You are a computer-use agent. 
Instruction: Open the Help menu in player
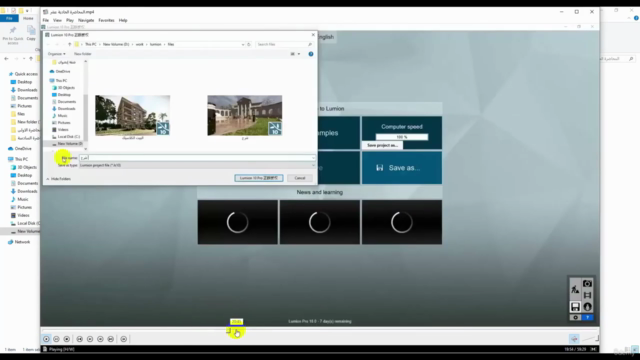coord(123,20)
